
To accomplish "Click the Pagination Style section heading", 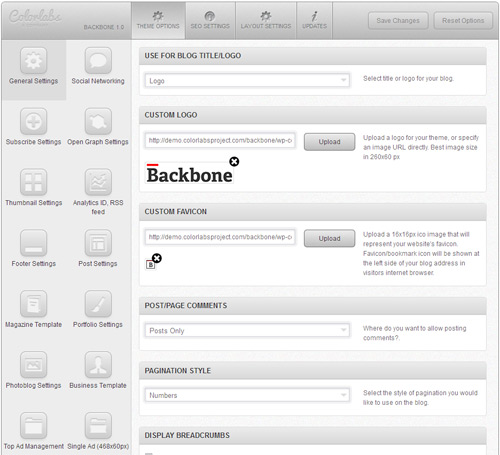I will pos(178,371).
